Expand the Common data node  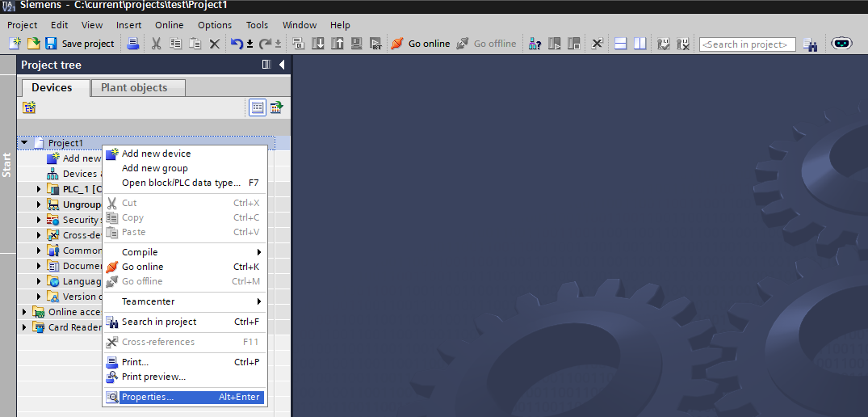[x=39, y=251]
